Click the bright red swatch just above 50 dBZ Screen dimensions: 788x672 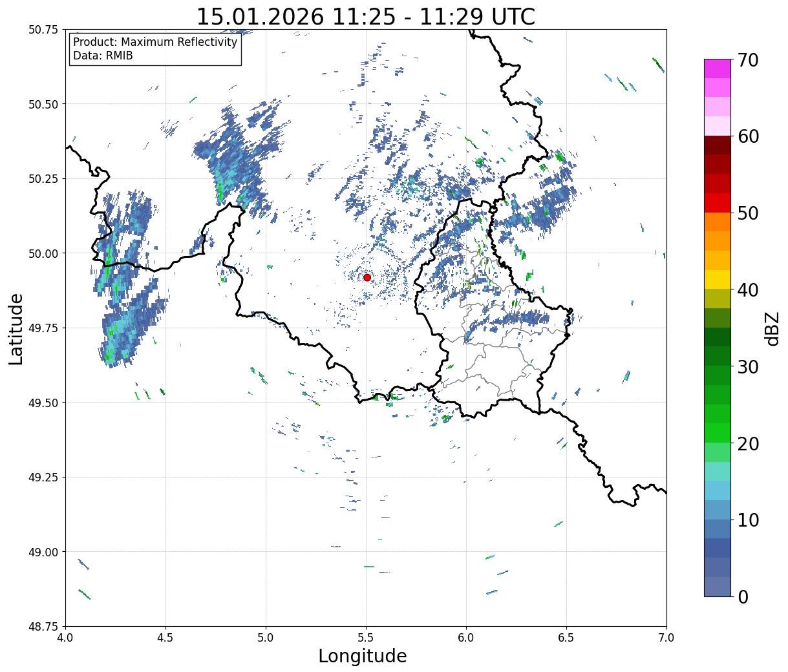pyautogui.click(x=718, y=203)
